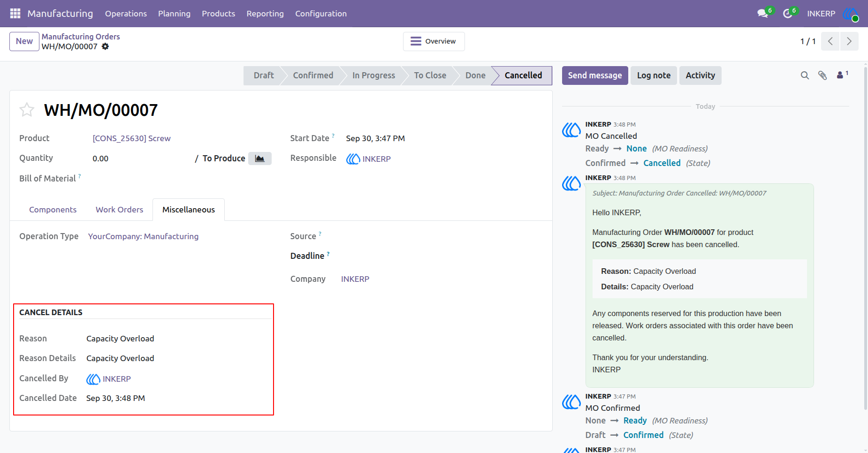Open the activities clock icon
868x453 pixels.
788,14
